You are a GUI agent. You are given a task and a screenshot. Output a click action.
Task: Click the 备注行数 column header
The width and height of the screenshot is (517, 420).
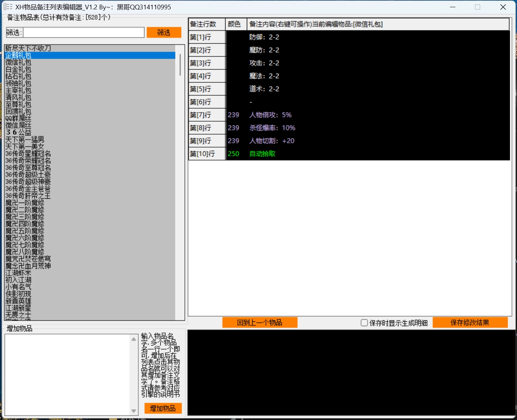tap(207, 24)
